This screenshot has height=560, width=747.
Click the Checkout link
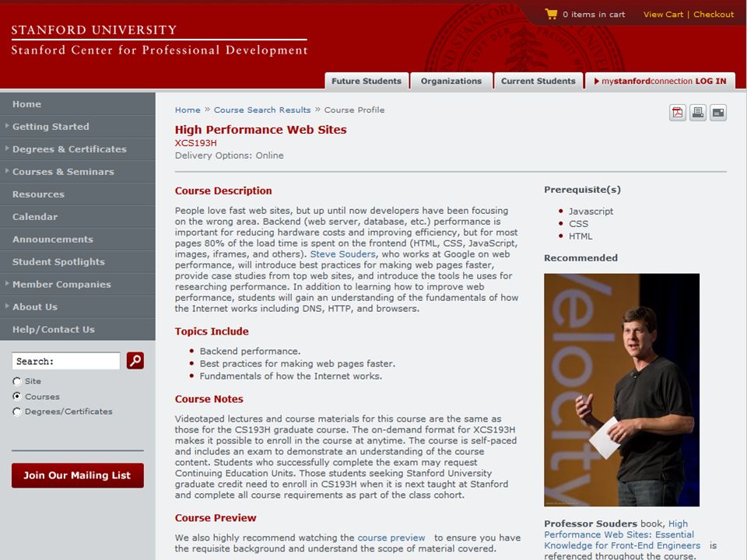click(x=714, y=14)
